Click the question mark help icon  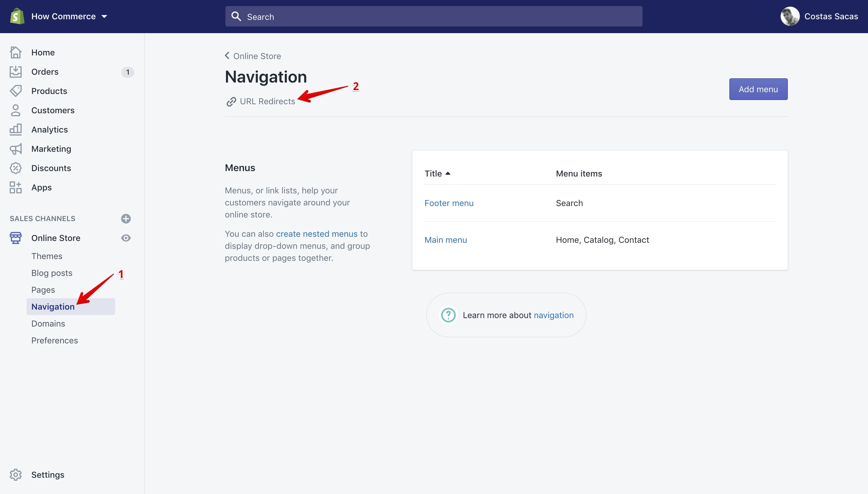click(448, 315)
